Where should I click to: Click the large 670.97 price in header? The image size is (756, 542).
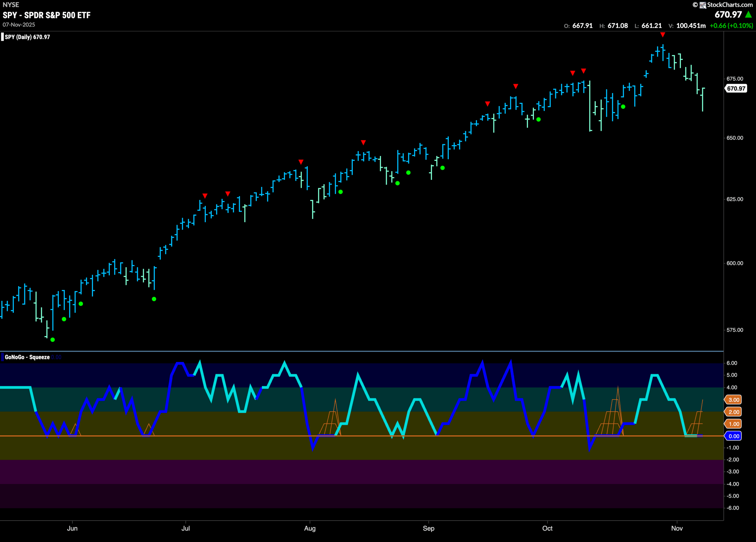(x=728, y=15)
